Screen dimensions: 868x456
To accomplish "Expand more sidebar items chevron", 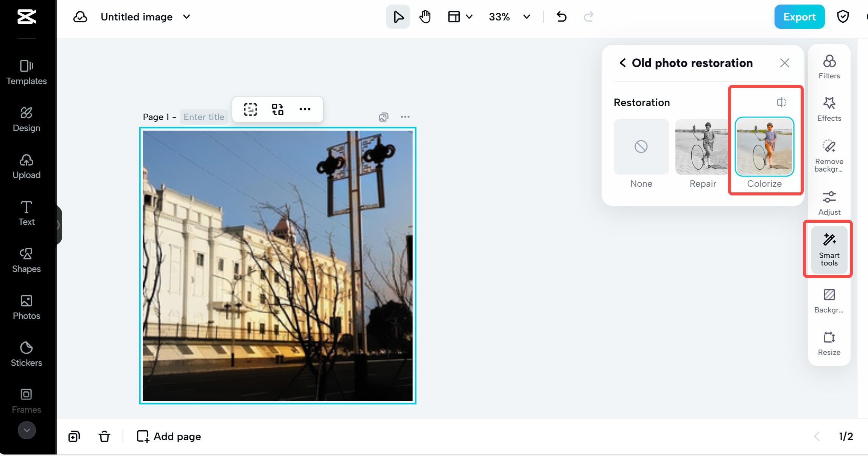I will coord(26,430).
